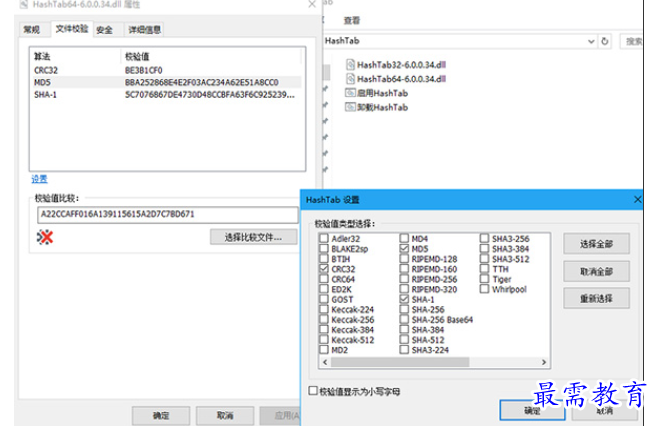Enable the Tiger checkbox
The height and width of the screenshot is (426, 655).
(484, 279)
